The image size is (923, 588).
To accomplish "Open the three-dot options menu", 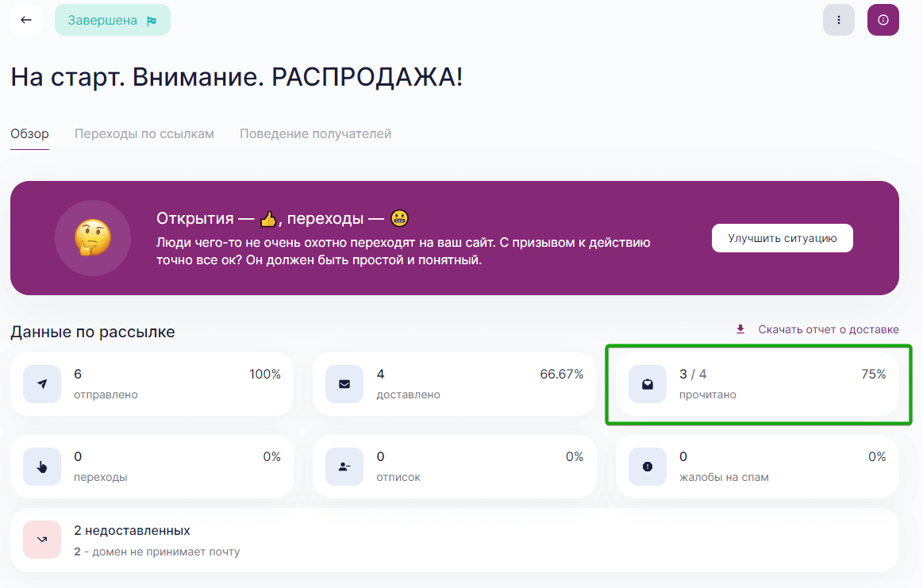I will pyautogui.click(x=839, y=19).
